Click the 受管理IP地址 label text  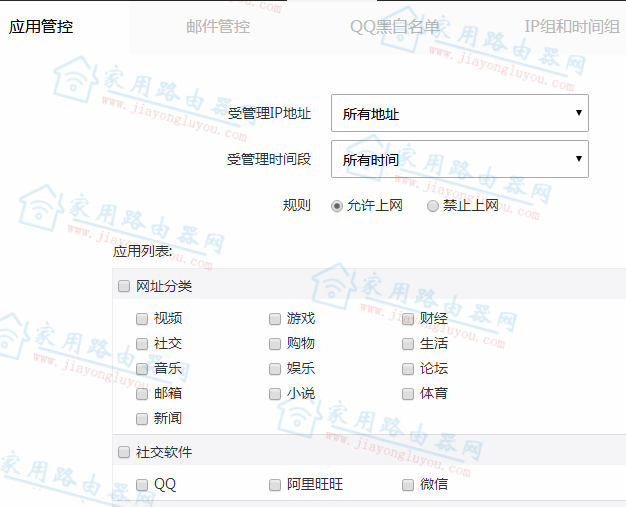pyautogui.click(x=269, y=113)
